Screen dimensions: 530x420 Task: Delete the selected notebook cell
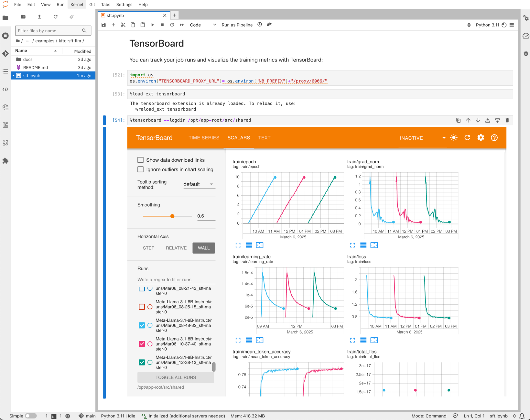coord(507,120)
